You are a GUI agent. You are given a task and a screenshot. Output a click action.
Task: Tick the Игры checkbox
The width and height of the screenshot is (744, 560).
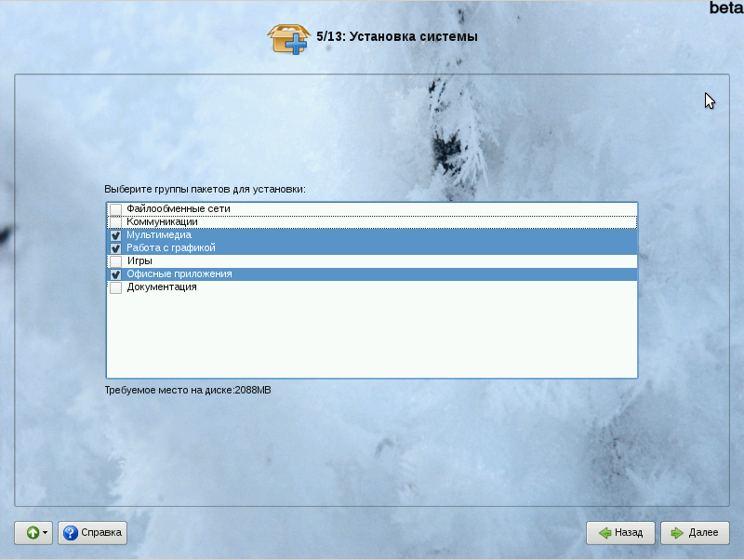(x=116, y=261)
